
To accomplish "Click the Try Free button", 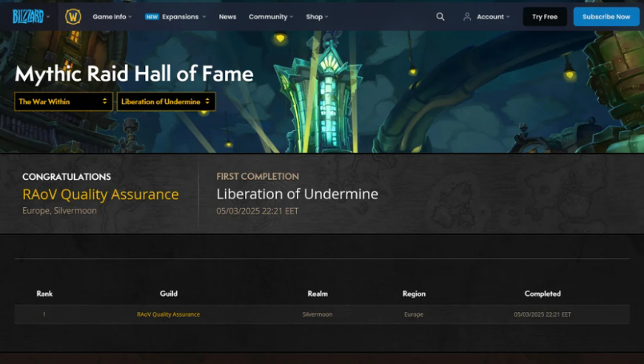I will click(545, 17).
